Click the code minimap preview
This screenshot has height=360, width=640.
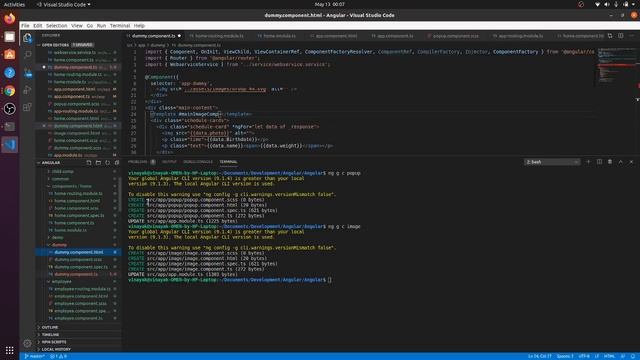[615, 67]
